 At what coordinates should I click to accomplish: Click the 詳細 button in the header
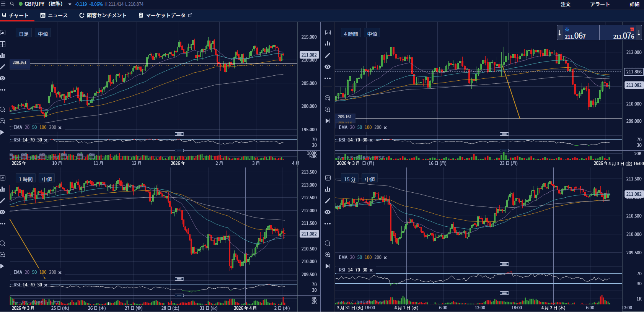(x=634, y=4)
